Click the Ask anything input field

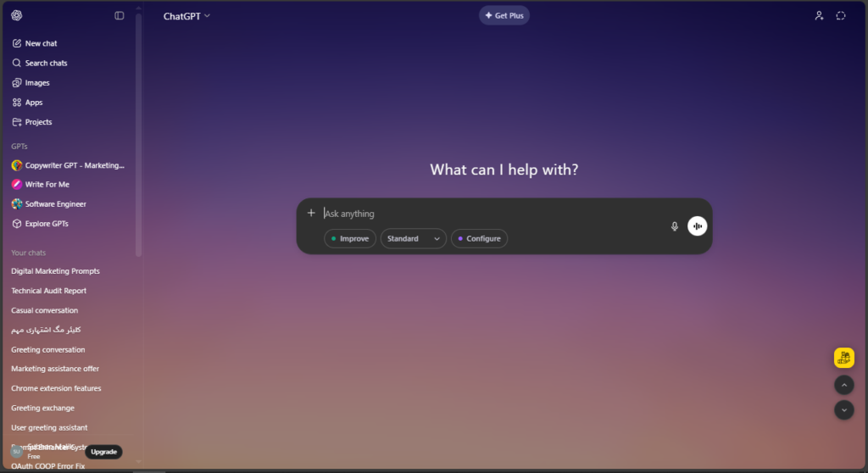[x=492, y=214]
